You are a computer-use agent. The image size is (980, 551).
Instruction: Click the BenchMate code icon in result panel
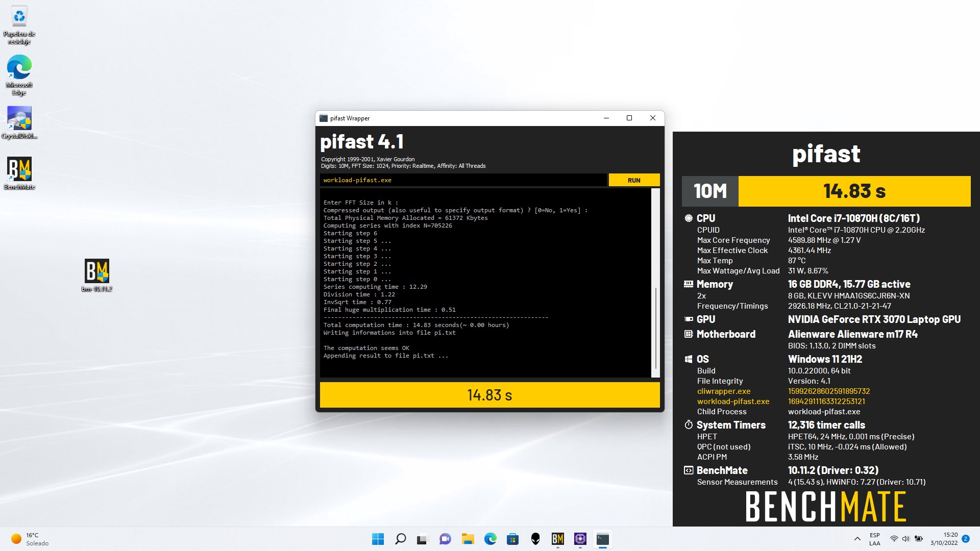[689, 470]
